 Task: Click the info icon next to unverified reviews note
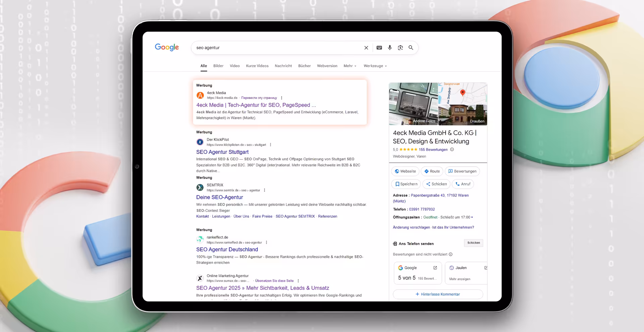pyautogui.click(x=451, y=254)
